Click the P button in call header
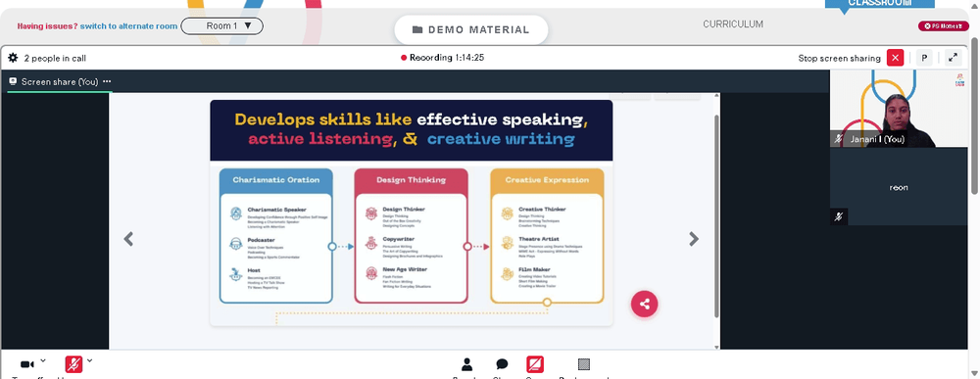Image resolution: width=980 pixels, height=379 pixels. [x=924, y=58]
